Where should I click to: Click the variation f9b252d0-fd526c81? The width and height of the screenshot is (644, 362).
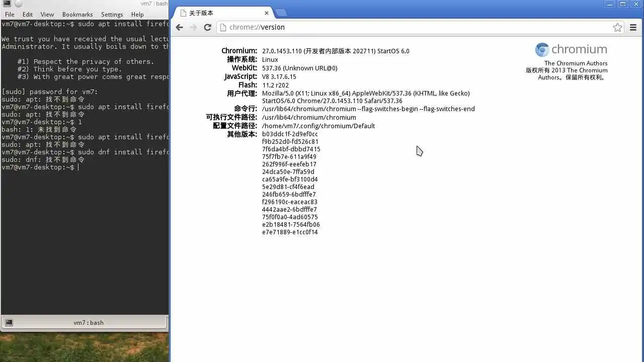[290, 141]
